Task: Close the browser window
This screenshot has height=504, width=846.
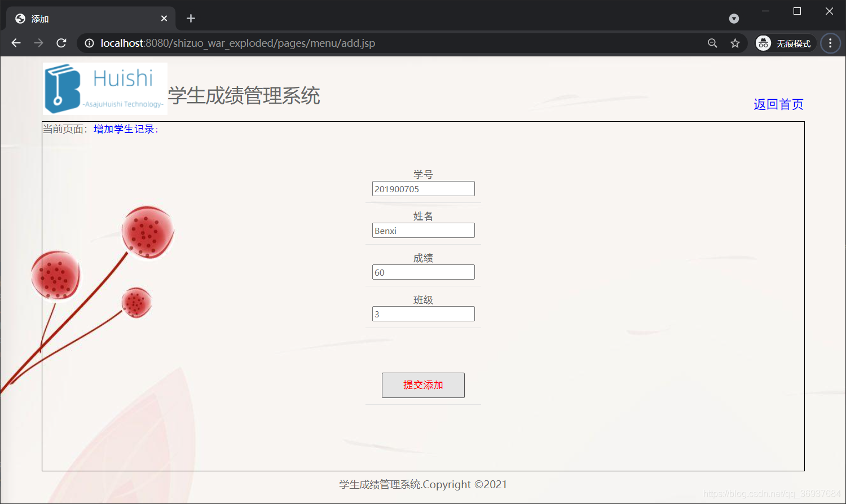Action: point(829,11)
